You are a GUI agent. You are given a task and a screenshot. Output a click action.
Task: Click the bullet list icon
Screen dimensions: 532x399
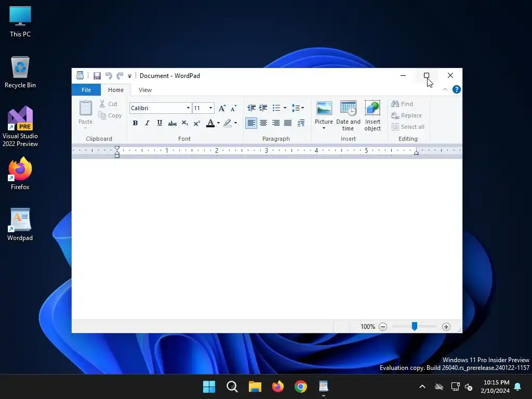[276, 108]
